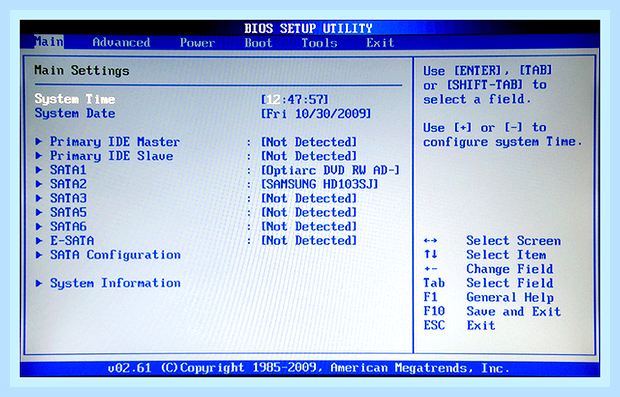Select the Exit tab
This screenshot has width=620, height=397.
click(x=380, y=43)
